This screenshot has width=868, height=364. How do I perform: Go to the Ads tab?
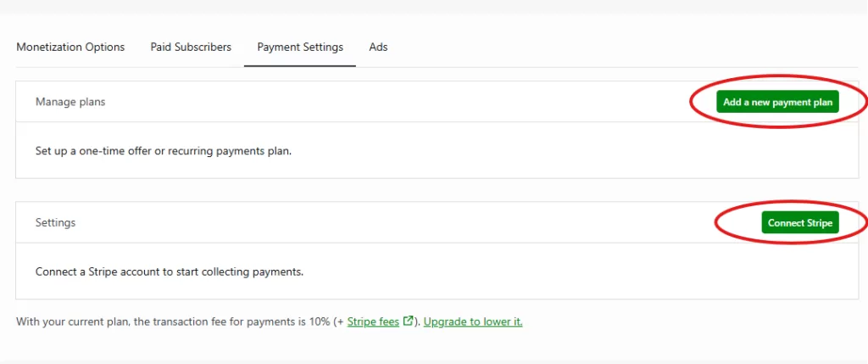click(378, 48)
